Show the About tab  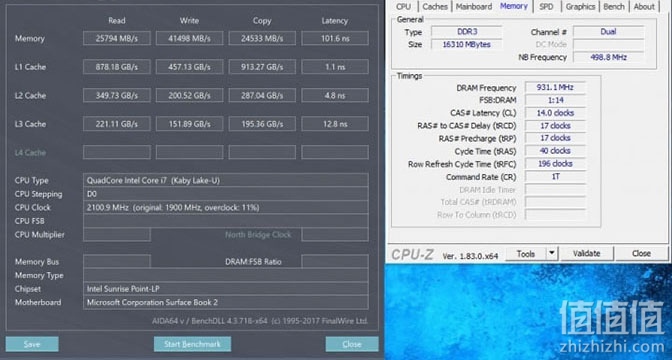[x=644, y=6]
